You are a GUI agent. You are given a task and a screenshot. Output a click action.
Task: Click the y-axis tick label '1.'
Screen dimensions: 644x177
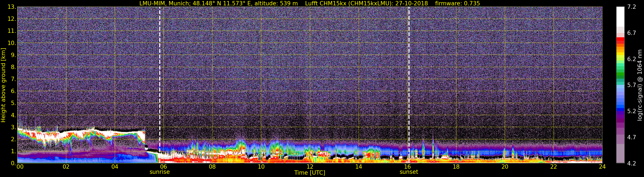13,151
